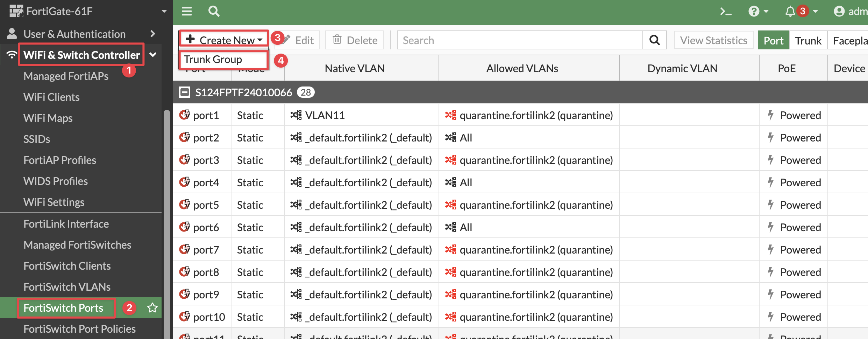Image resolution: width=868 pixels, height=339 pixels.
Task: Click port3 status icon
Action: pos(185,159)
